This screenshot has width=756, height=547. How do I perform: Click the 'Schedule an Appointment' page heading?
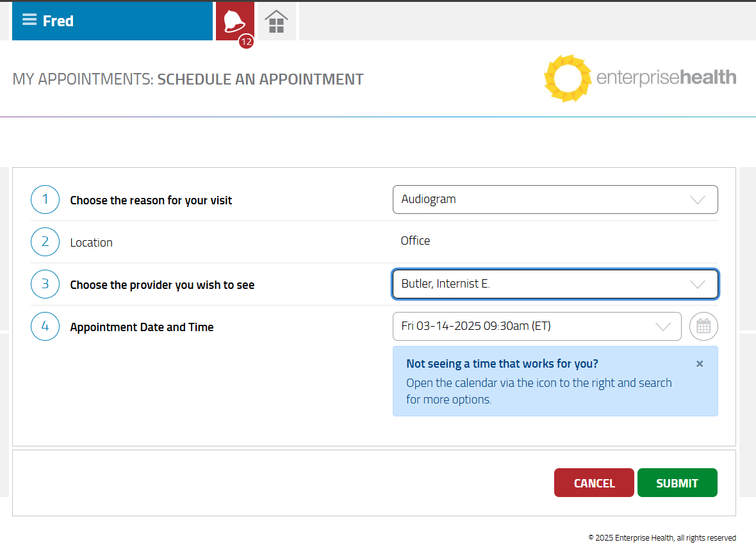[x=260, y=79]
